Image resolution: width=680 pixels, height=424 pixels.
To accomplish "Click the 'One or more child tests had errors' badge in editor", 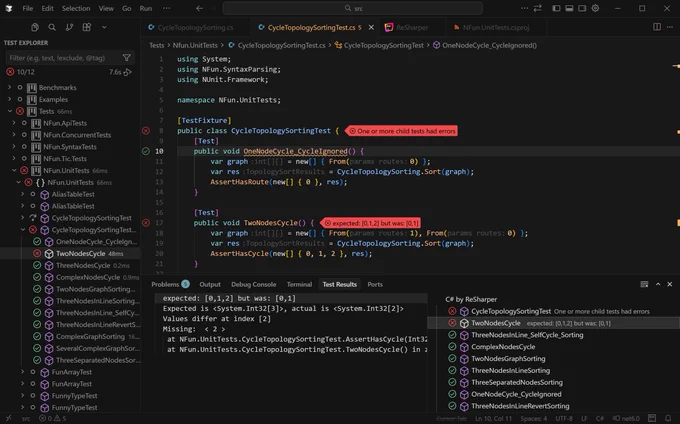I will [x=402, y=131].
